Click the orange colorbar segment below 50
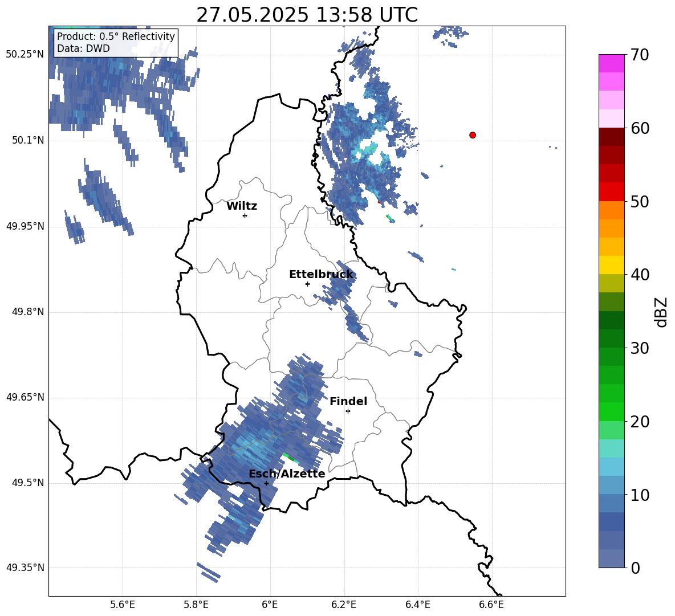 pos(611,210)
